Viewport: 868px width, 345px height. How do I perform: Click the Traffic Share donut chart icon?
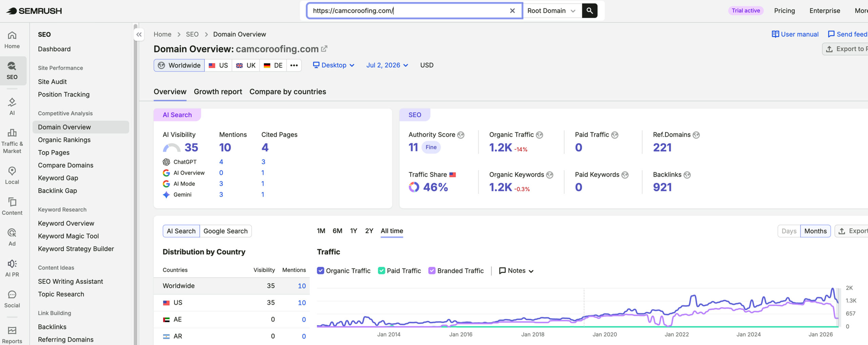(414, 187)
